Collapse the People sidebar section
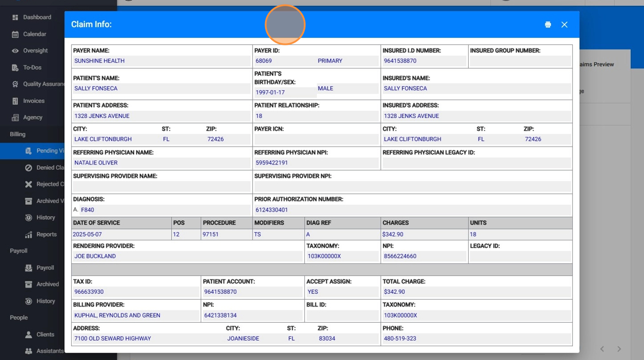Image resolution: width=644 pixels, height=360 pixels. [18, 317]
